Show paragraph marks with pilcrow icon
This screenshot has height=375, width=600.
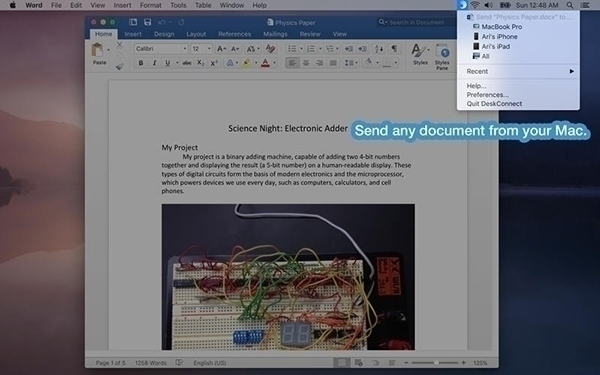pos(394,49)
